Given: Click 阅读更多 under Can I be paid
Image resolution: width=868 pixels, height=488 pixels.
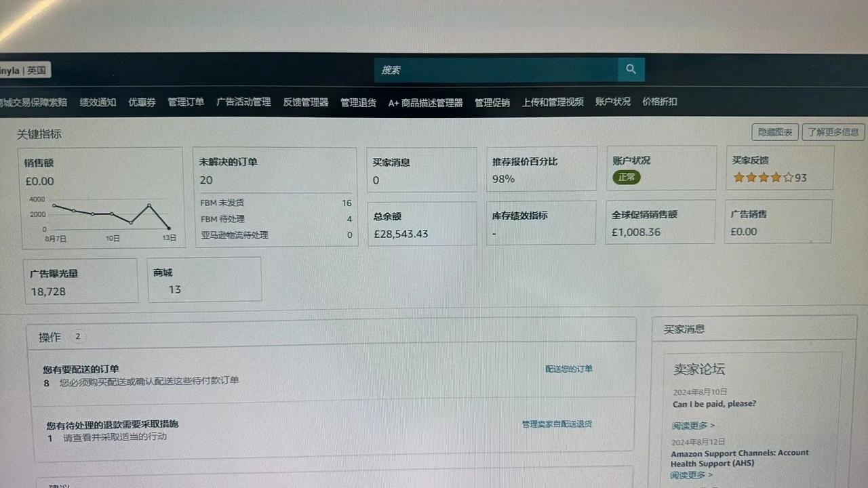Looking at the screenshot, I should 693,426.
